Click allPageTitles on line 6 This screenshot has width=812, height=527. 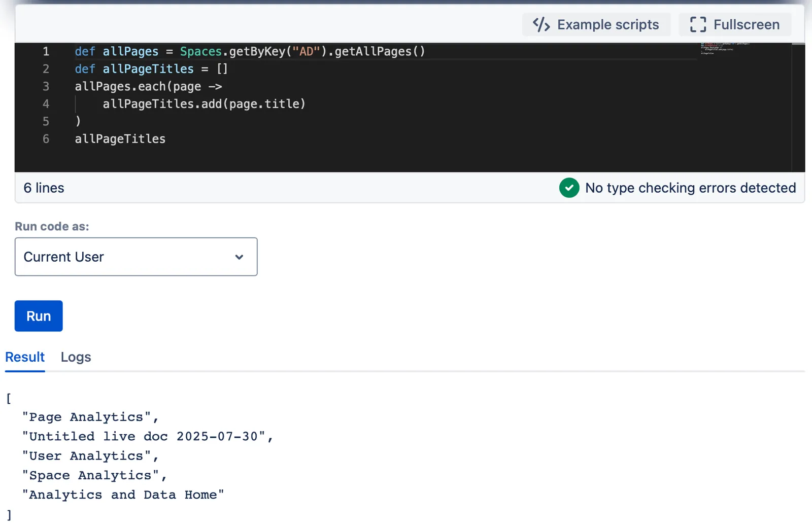pos(120,139)
